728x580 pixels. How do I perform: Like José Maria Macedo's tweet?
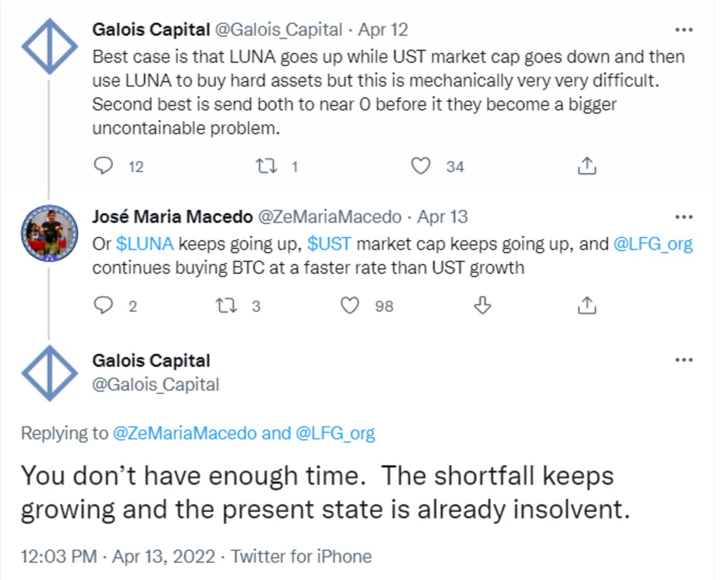click(349, 305)
